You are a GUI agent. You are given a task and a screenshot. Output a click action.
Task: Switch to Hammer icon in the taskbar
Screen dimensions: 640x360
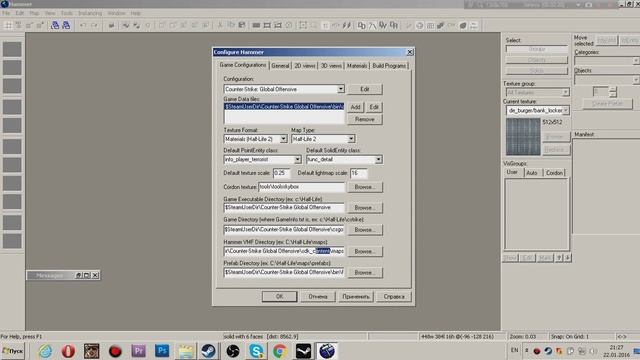327,351
